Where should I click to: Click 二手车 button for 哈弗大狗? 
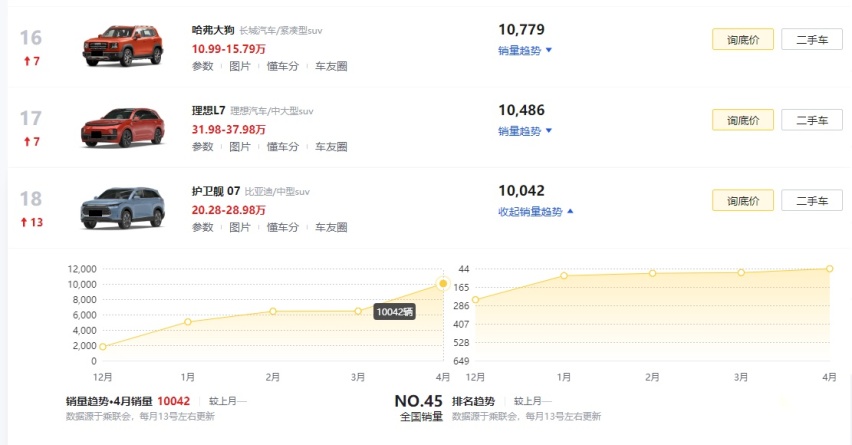tap(812, 40)
